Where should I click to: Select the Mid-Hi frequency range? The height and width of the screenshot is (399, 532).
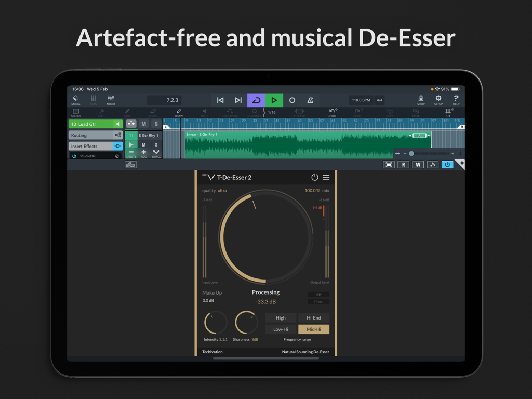coord(313,329)
